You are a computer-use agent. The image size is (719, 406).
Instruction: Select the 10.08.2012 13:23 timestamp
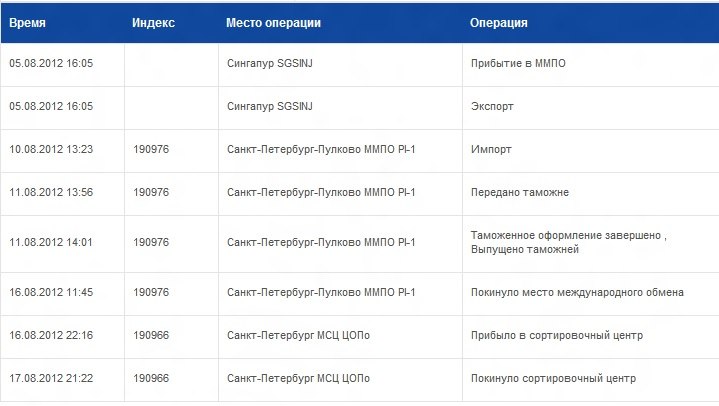[x=51, y=150]
